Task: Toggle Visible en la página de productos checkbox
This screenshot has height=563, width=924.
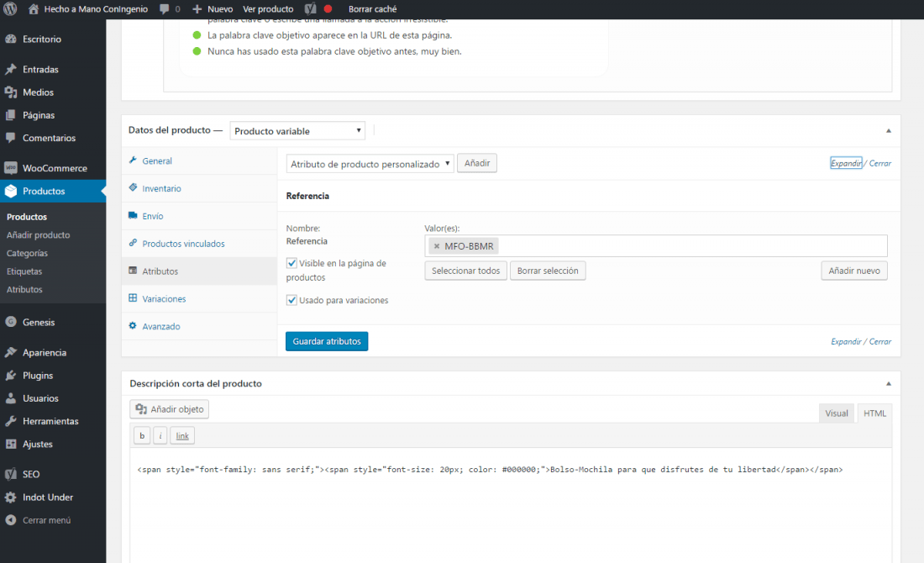Action: [291, 263]
